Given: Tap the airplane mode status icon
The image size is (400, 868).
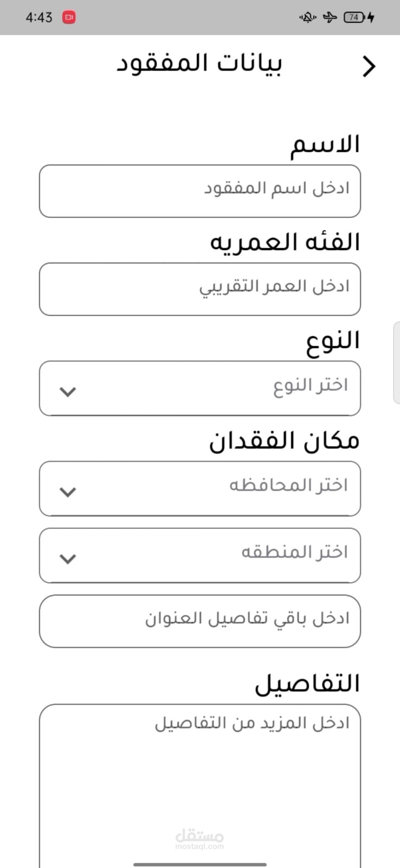Looking at the screenshot, I should point(330,17).
